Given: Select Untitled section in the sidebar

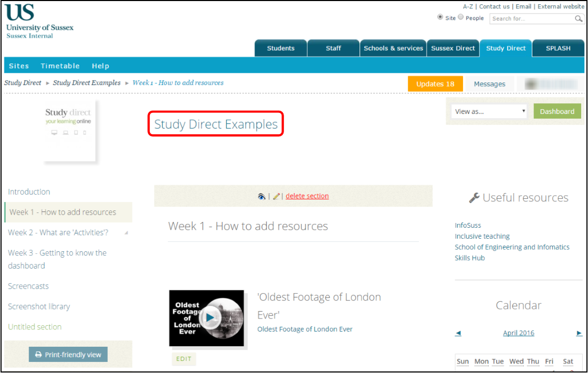Looking at the screenshot, I should pyautogui.click(x=35, y=327).
